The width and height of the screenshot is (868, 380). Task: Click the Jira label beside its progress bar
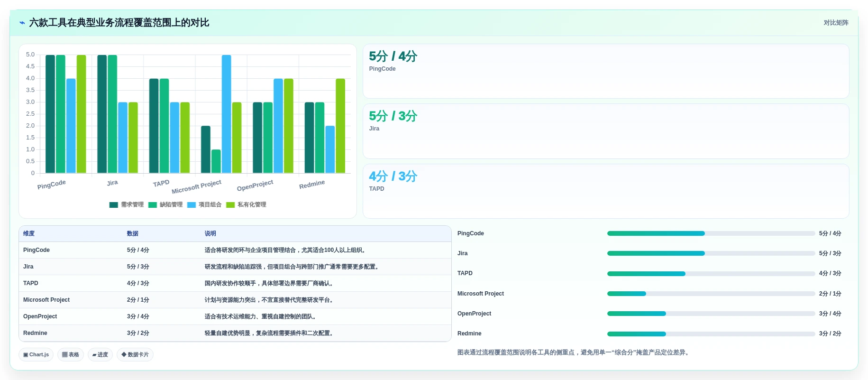pos(463,253)
